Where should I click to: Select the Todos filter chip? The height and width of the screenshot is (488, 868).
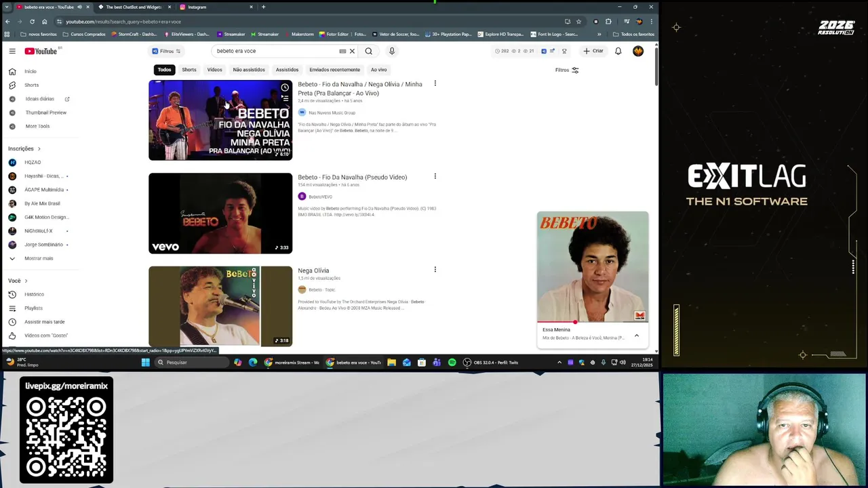(164, 70)
